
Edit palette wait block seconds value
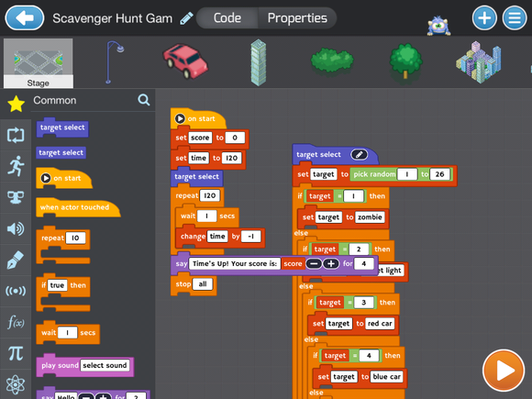pos(67,333)
